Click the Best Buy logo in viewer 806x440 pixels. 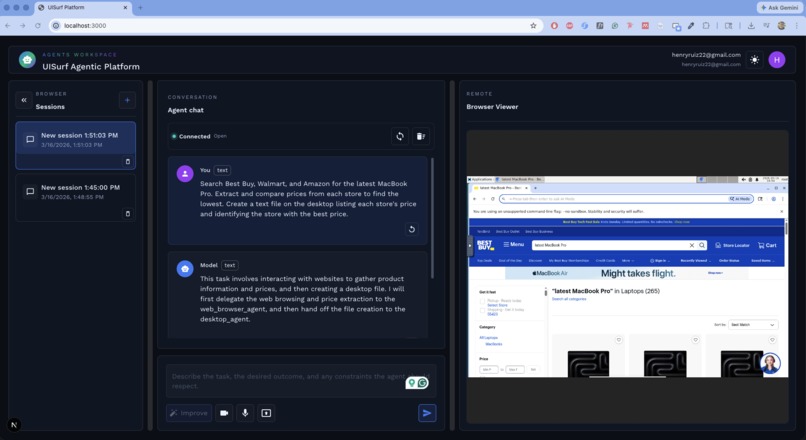coord(485,245)
